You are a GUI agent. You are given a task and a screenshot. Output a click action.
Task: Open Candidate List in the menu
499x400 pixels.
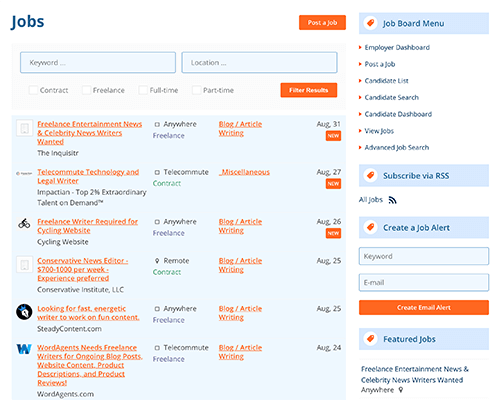coord(386,81)
